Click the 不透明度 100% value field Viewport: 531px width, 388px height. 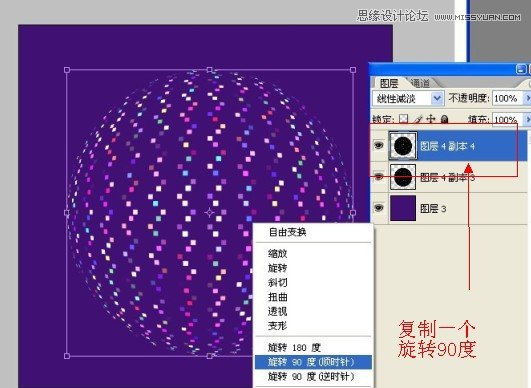coord(507,99)
